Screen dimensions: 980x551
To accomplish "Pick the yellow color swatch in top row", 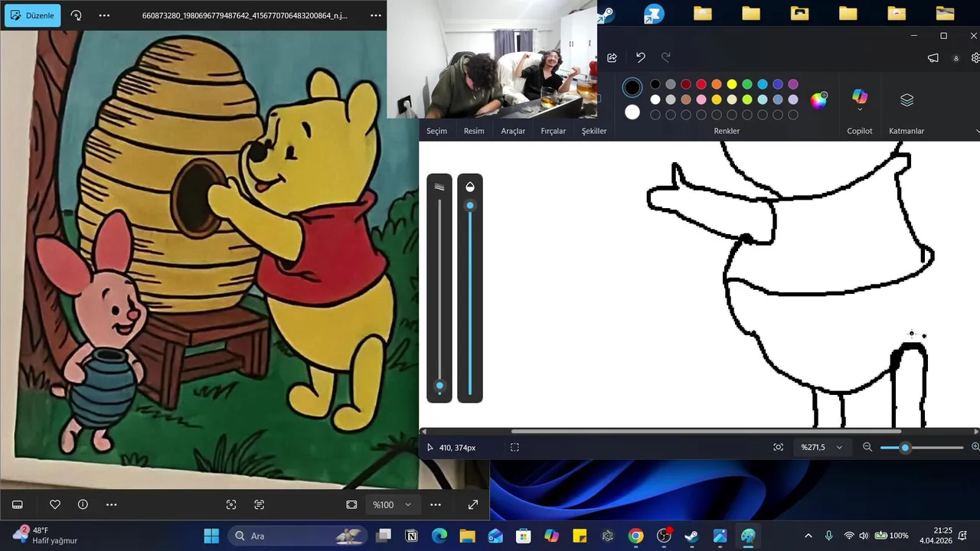I will coord(732,84).
